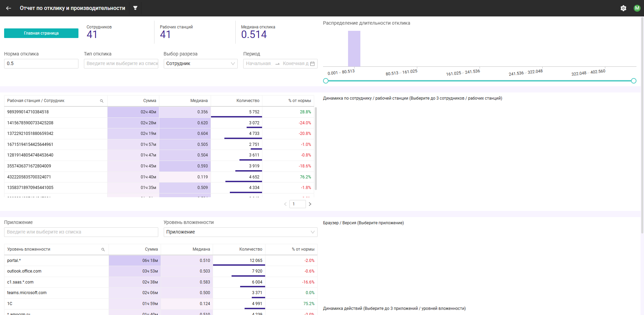This screenshot has height=315, width=644.
Task: Click search icon in employee table header
Action: point(102,101)
